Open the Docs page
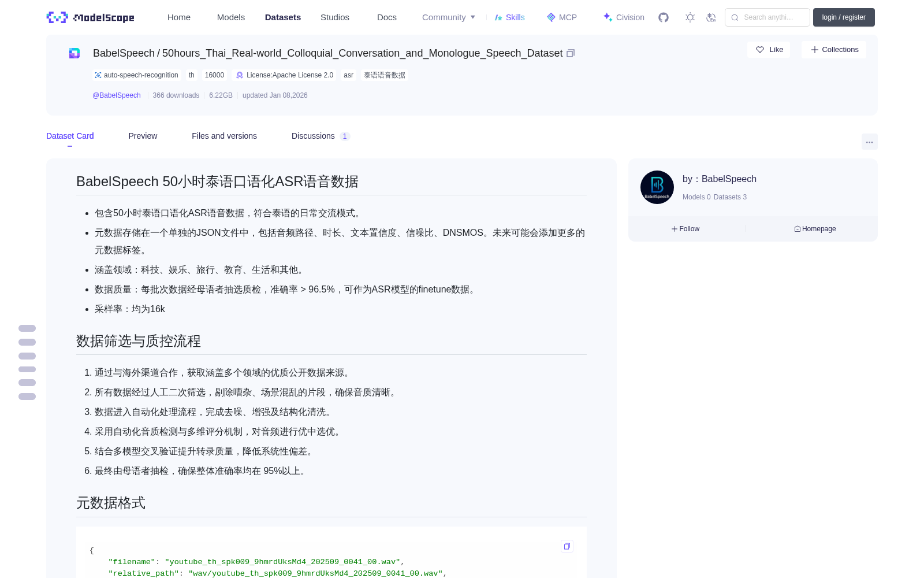The height and width of the screenshot is (578, 924). pos(387,17)
